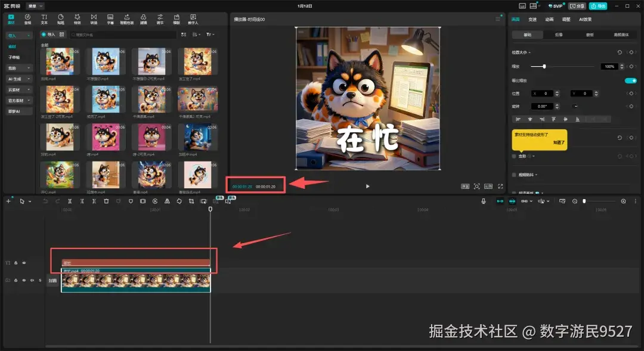Click the mirror flip icon
The height and width of the screenshot is (351, 644).
click(x=167, y=201)
